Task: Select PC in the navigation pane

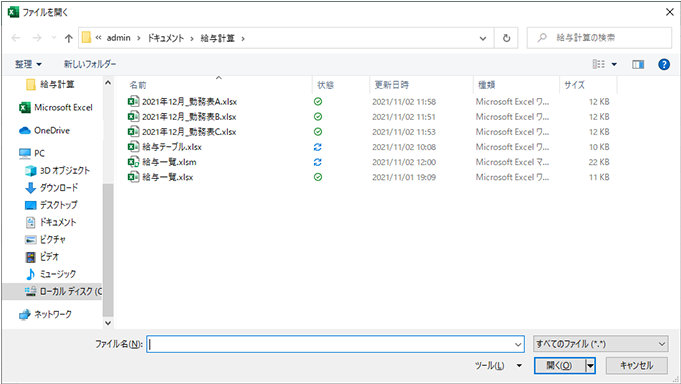Action: (32, 153)
